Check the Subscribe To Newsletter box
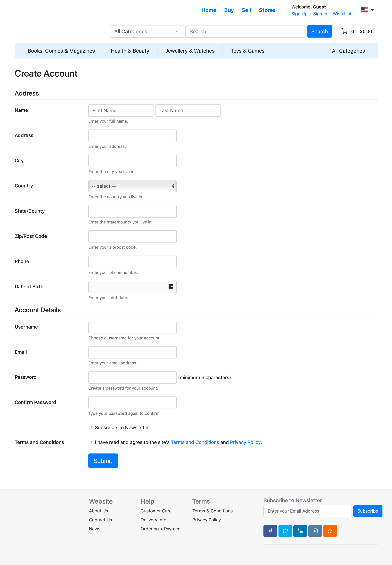This screenshot has width=392, height=565. 90,428
